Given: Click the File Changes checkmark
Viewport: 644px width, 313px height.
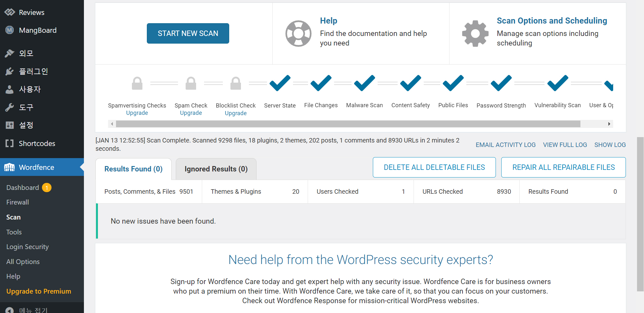Looking at the screenshot, I should [x=321, y=83].
